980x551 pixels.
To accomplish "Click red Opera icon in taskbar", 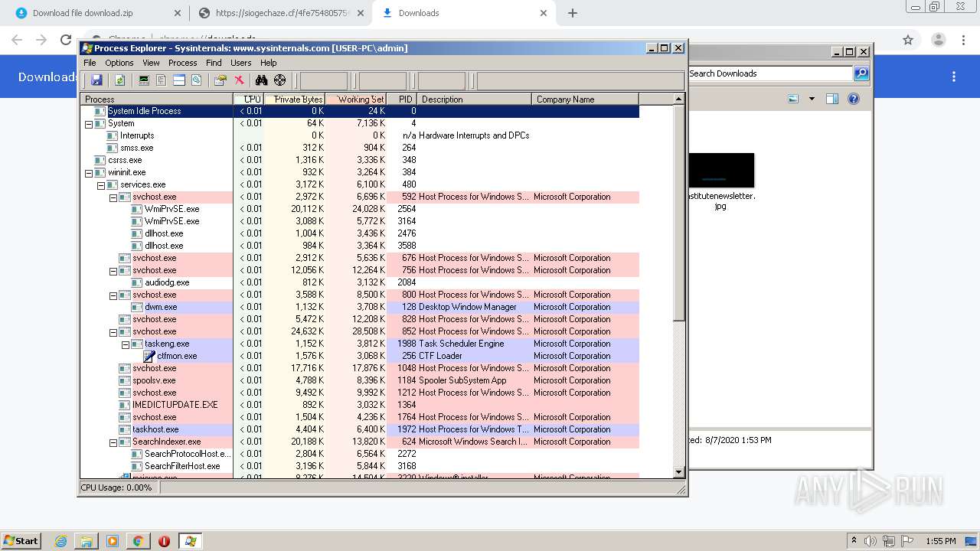I will [164, 541].
